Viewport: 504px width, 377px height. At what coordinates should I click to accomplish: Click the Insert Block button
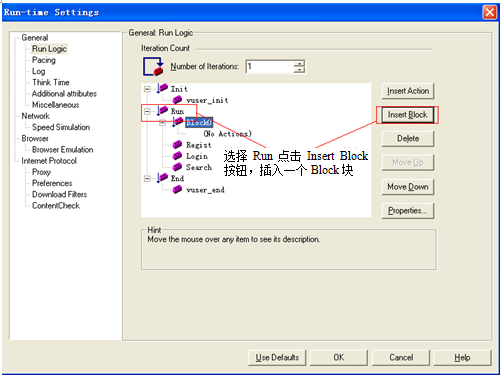click(x=408, y=115)
